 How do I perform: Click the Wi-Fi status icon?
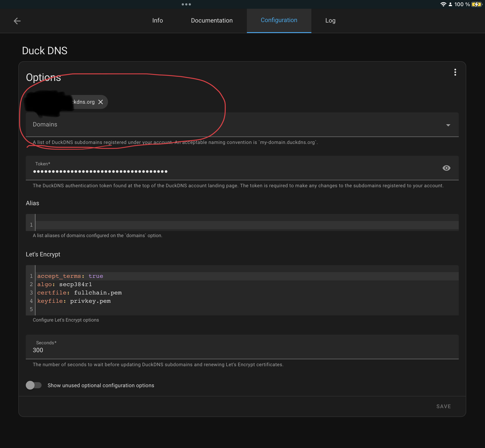point(443,4)
